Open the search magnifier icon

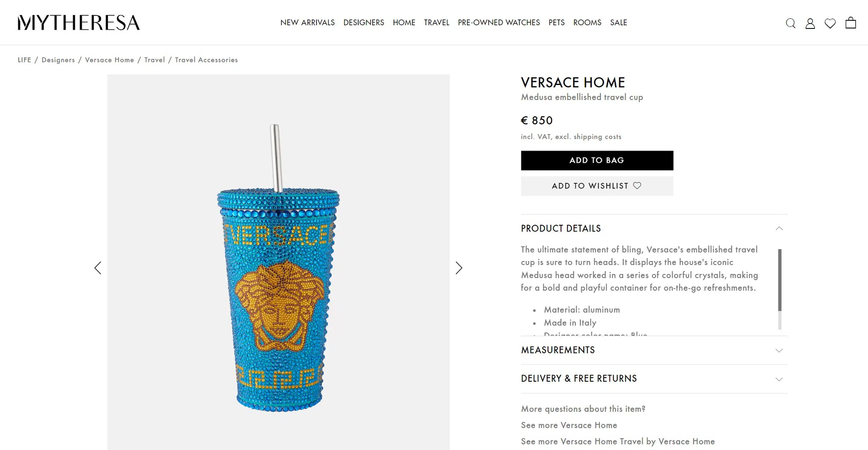(x=790, y=23)
